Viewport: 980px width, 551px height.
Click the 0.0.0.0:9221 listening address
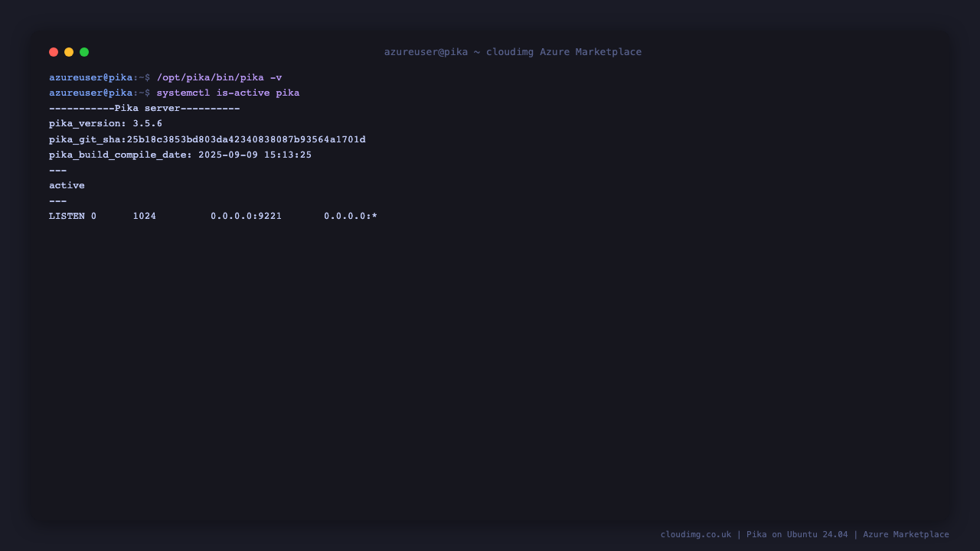[x=247, y=216]
